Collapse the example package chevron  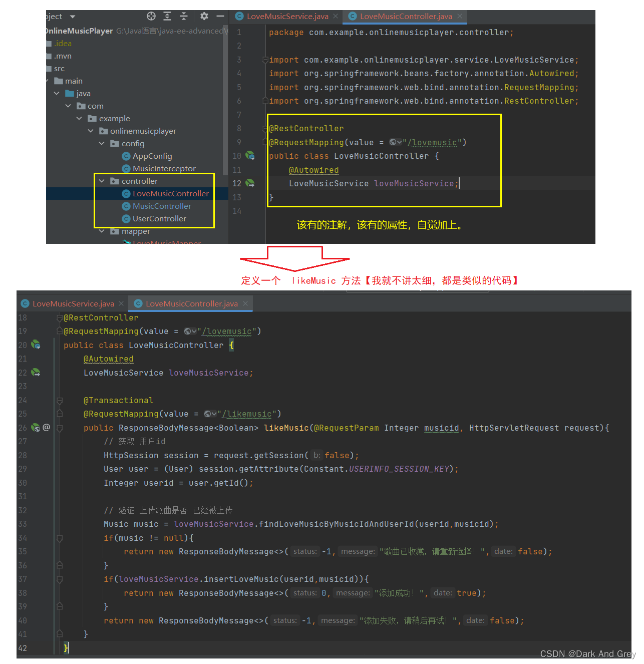click(79, 118)
